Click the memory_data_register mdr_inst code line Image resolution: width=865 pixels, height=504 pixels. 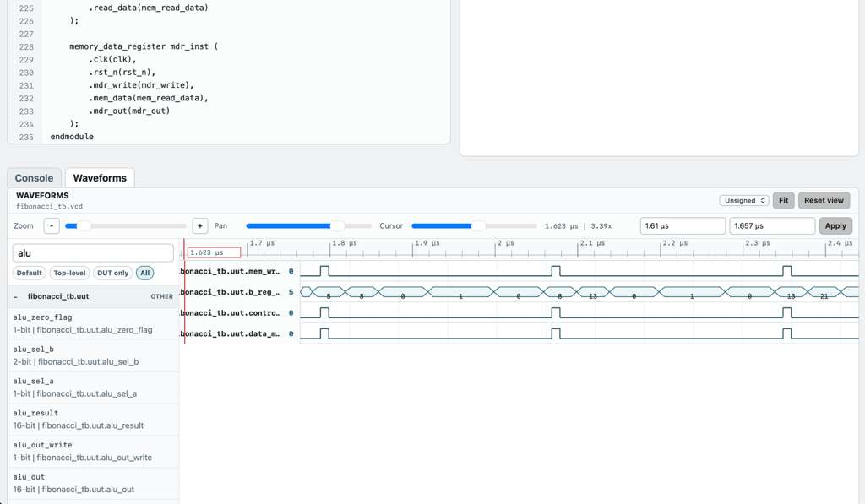pyautogui.click(x=144, y=47)
